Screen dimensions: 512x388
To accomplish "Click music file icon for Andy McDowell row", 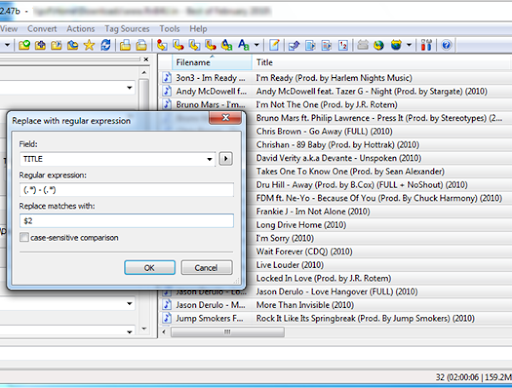I will tap(167, 91).
